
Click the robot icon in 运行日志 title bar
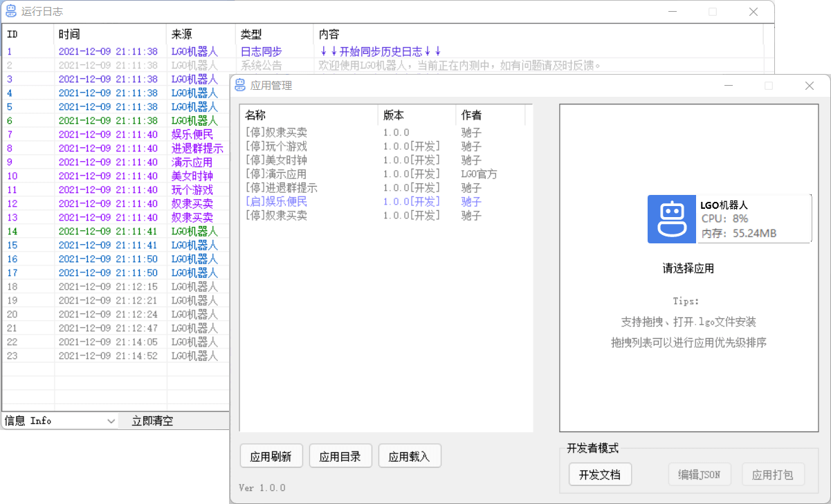(x=11, y=11)
